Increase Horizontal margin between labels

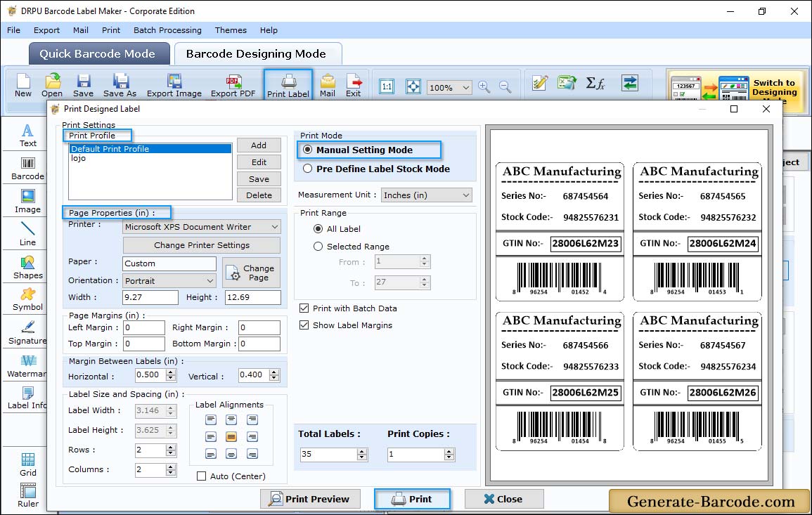[171, 372]
